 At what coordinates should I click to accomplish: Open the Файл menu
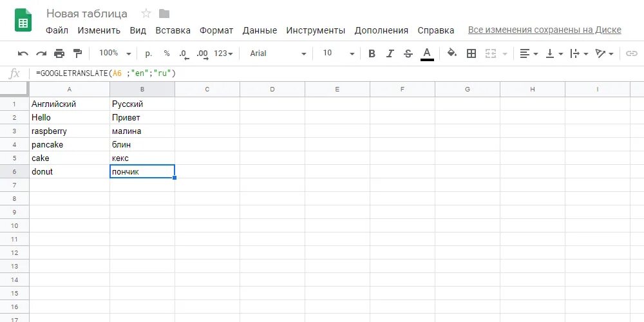57,30
